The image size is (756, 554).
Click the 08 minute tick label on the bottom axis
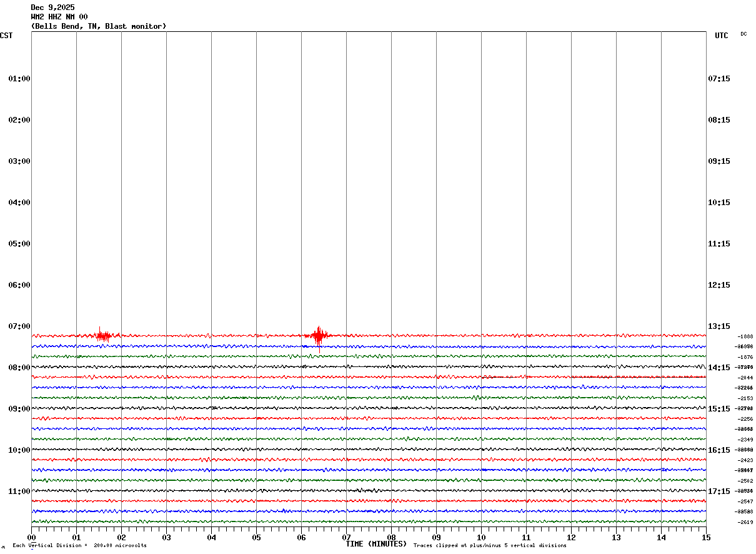click(391, 538)
